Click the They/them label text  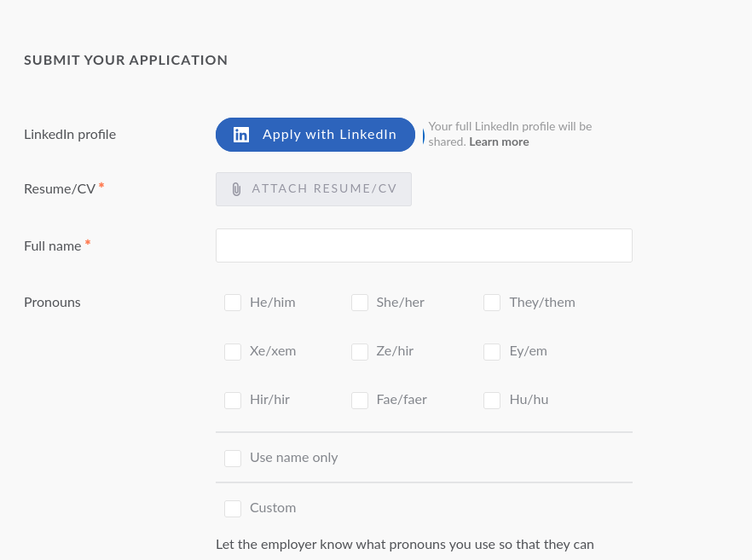(542, 303)
